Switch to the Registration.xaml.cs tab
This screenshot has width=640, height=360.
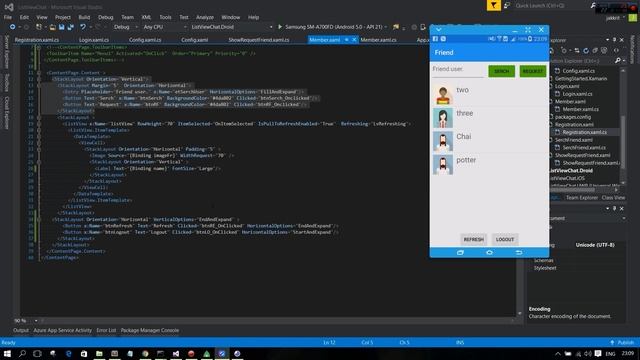pos(37,40)
